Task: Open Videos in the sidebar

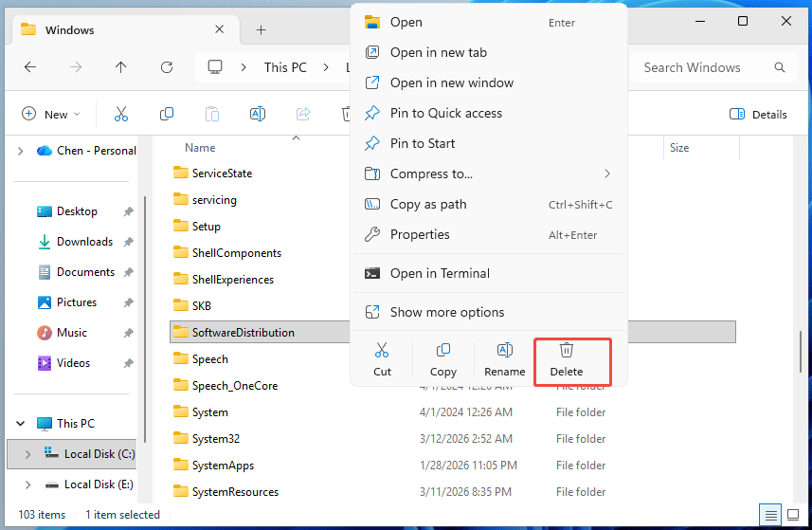Action: [74, 363]
